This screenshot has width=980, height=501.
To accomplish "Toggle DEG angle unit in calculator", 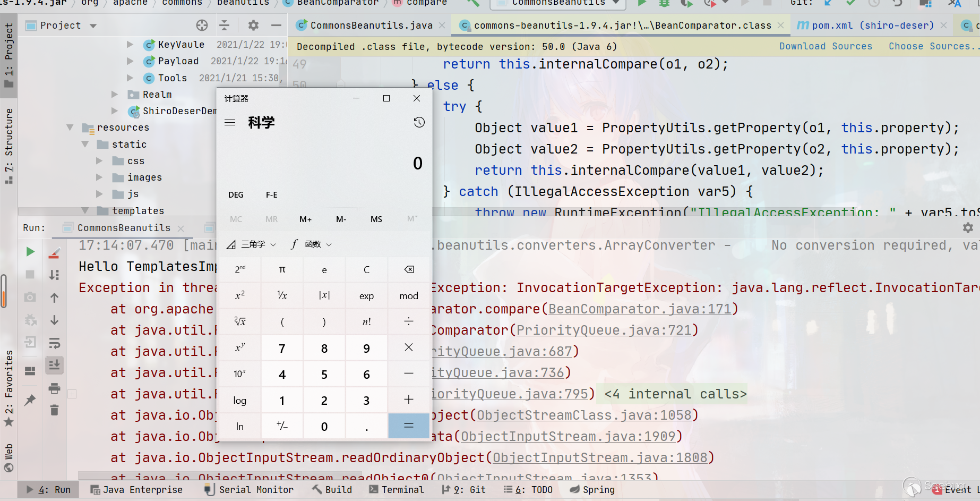I will [x=236, y=194].
